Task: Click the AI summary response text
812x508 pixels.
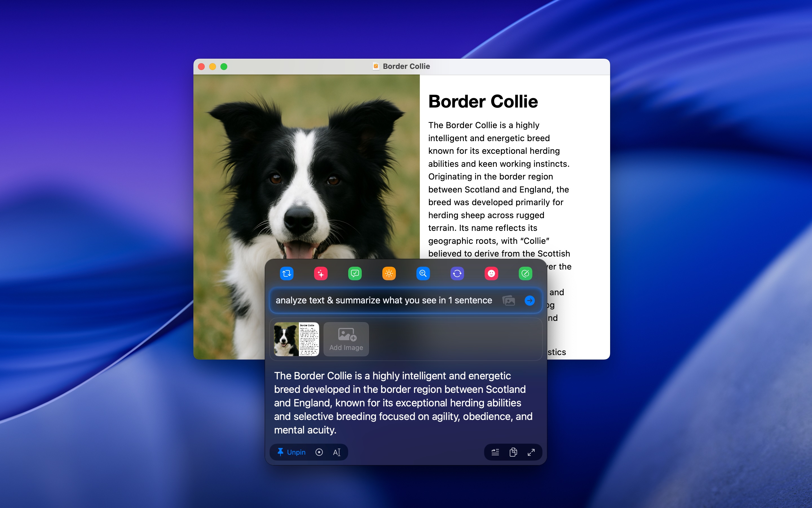Action: pyautogui.click(x=403, y=403)
